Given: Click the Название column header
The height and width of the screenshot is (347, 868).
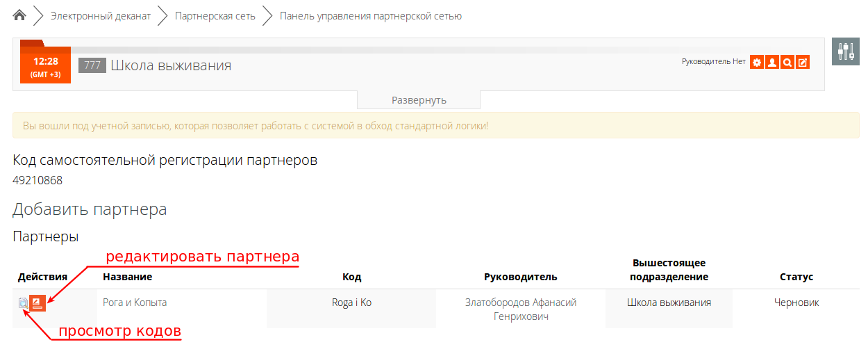Looking at the screenshot, I should (x=127, y=277).
